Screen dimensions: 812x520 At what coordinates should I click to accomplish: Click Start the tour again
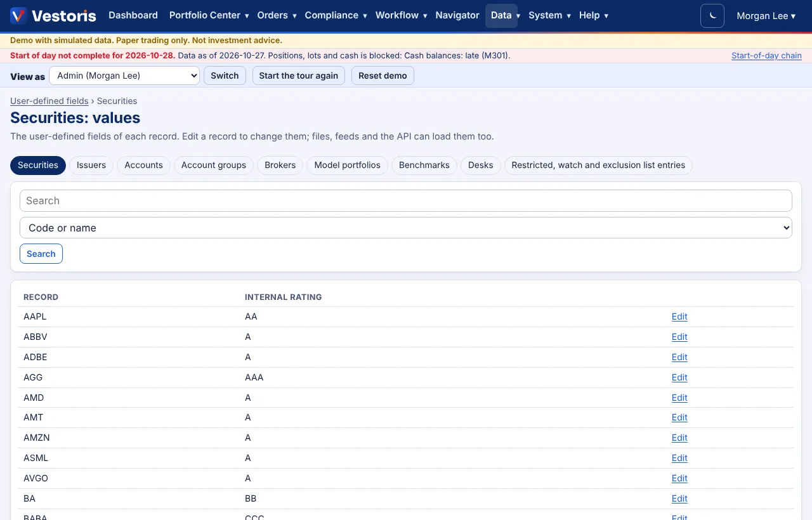point(299,75)
